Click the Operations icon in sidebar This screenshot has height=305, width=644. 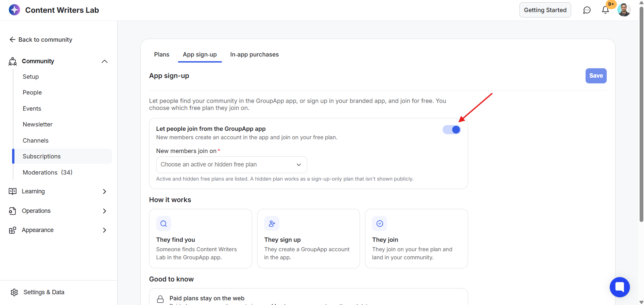click(x=13, y=211)
